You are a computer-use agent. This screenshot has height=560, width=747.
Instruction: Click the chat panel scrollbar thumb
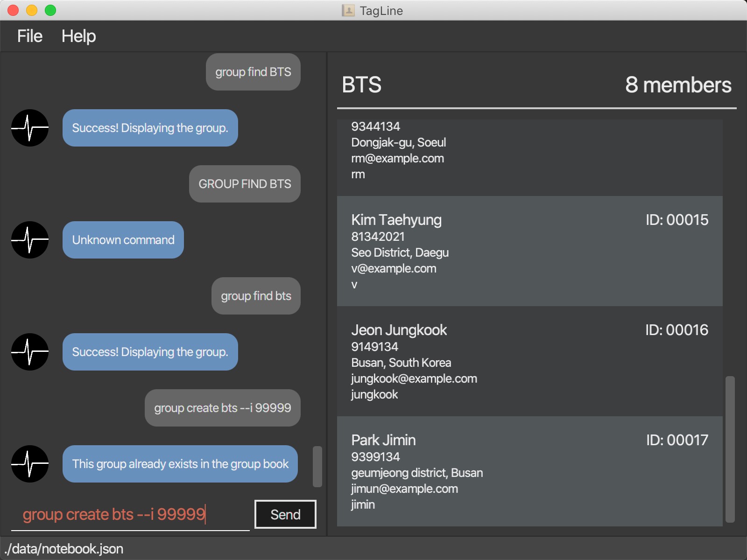pos(317,467)
